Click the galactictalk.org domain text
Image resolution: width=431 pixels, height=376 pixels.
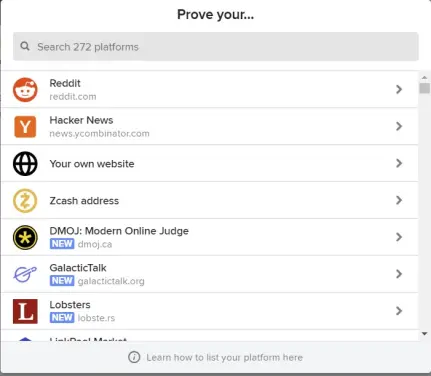(111, 281)
